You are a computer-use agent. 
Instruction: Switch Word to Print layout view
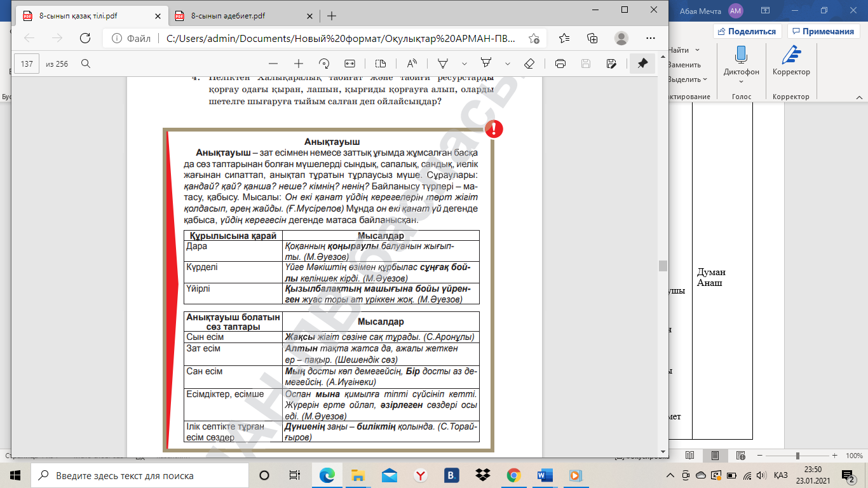[x=715, y=456]
